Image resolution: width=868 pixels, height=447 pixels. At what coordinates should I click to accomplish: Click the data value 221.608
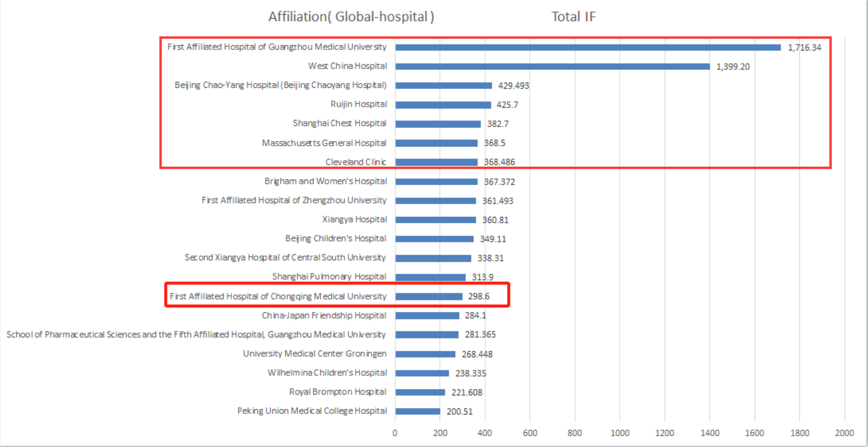[x=467, y=393]
